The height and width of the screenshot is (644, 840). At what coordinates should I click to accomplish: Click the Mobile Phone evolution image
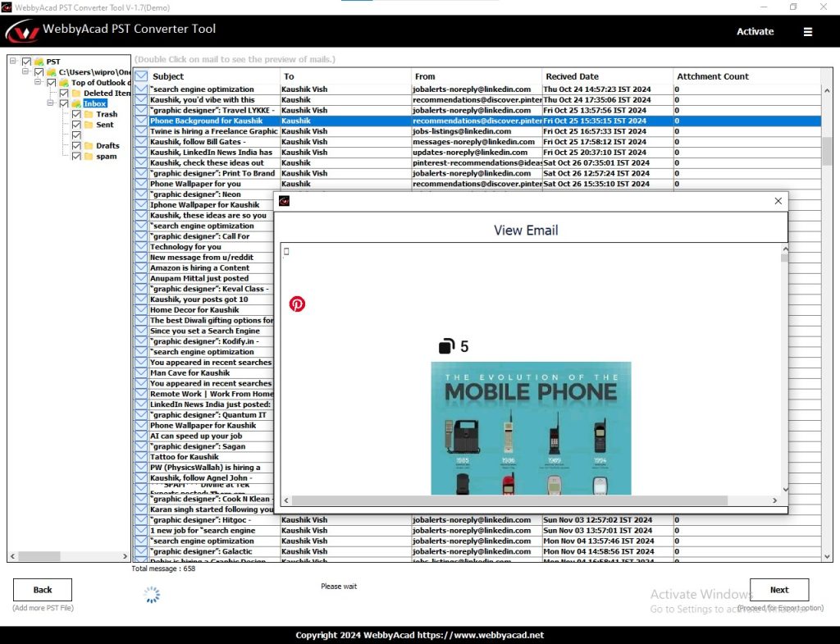(x=531, y=428)
